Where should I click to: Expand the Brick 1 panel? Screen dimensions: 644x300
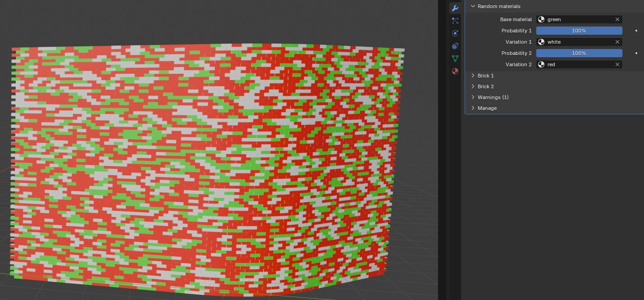[473, 76]
